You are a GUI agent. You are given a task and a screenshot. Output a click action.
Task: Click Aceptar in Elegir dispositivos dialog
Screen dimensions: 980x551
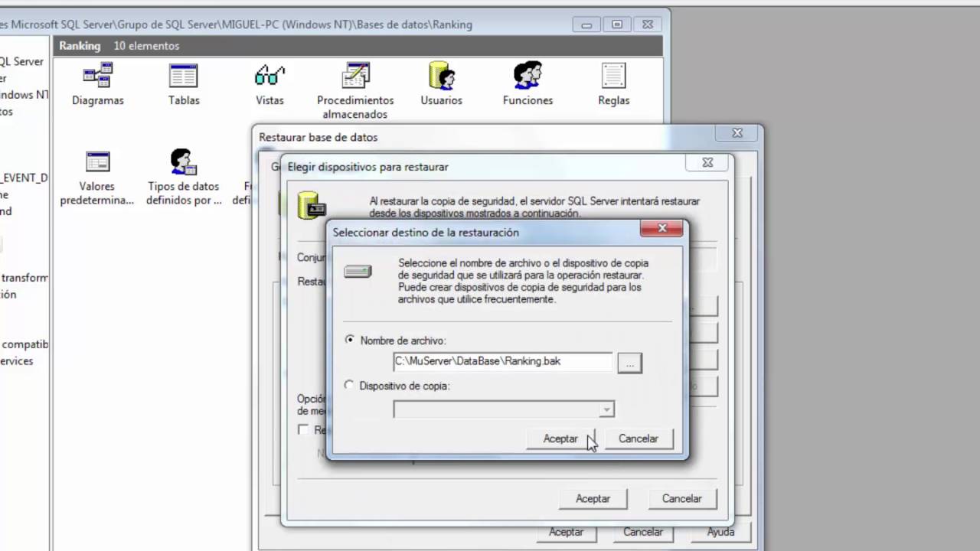pos(593,498)
